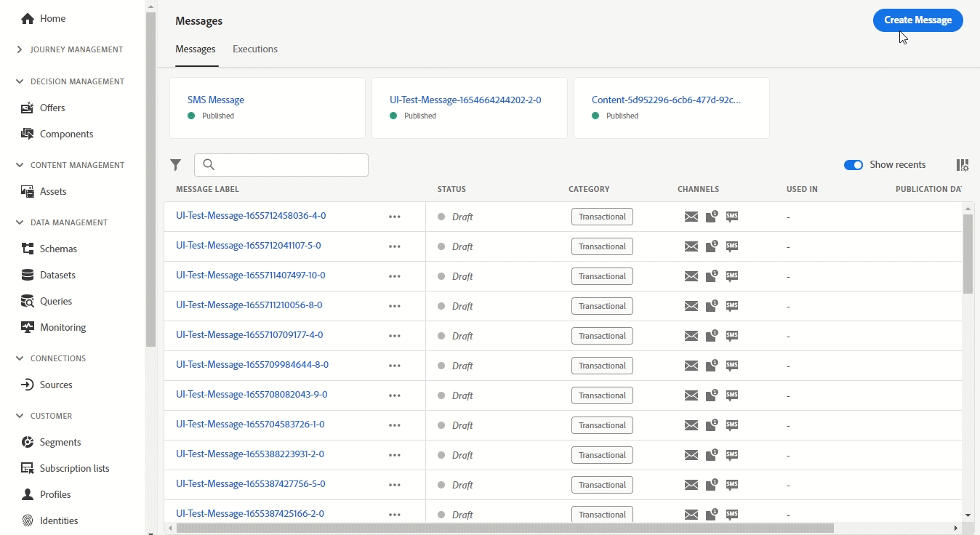
Task: Open more actions for UI-Test-Message-1655712458036-4-0
Action: click(x=395, y=217)
